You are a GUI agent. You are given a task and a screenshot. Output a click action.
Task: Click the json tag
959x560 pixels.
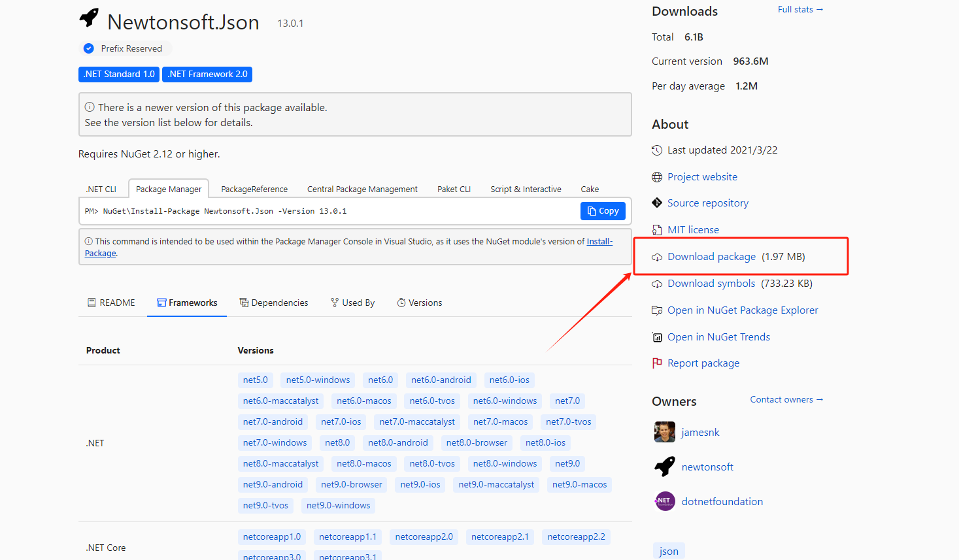[668, 551]
